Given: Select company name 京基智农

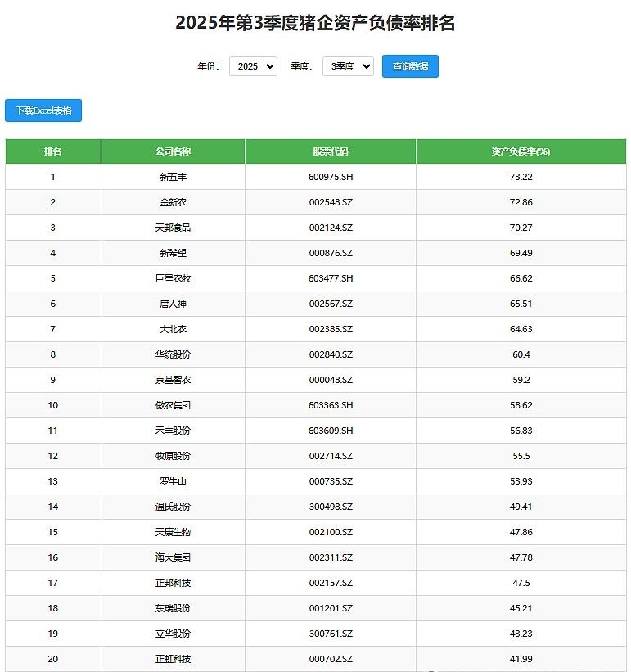Looking at the screenshot, I should coord(173,380).
